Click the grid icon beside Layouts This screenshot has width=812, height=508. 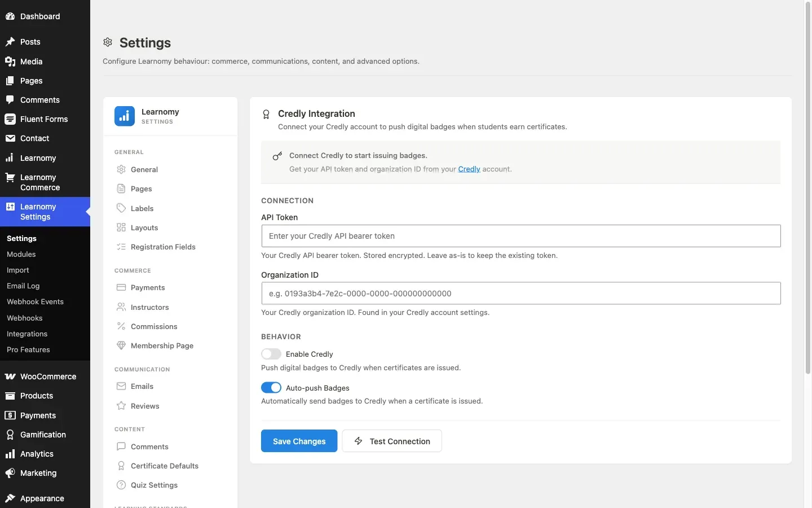[121, 227]
